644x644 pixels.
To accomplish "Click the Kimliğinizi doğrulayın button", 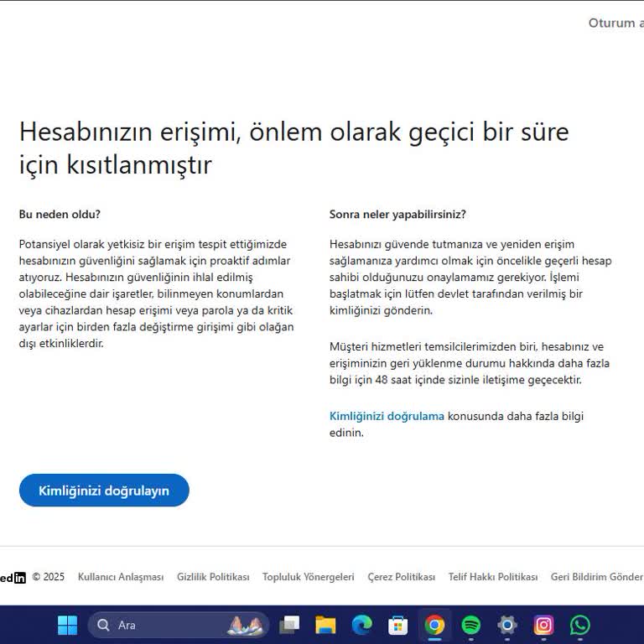I will (x=104, y=490).
